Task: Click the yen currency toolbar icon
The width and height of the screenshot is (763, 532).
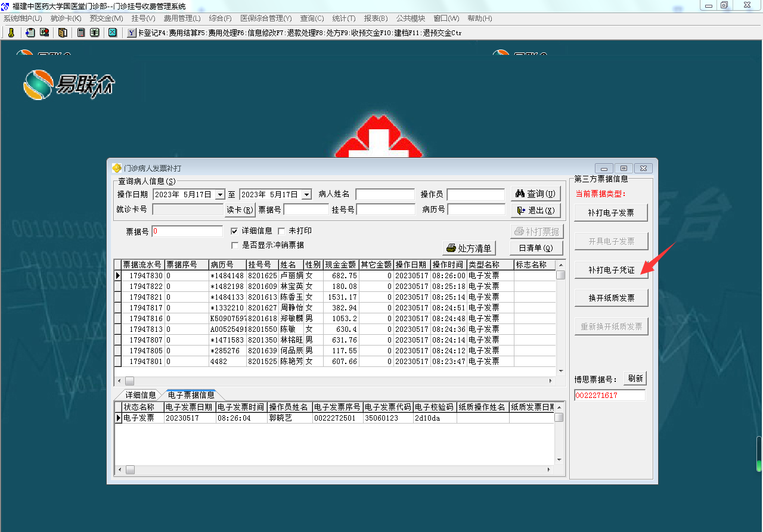Action: point(95,33)
